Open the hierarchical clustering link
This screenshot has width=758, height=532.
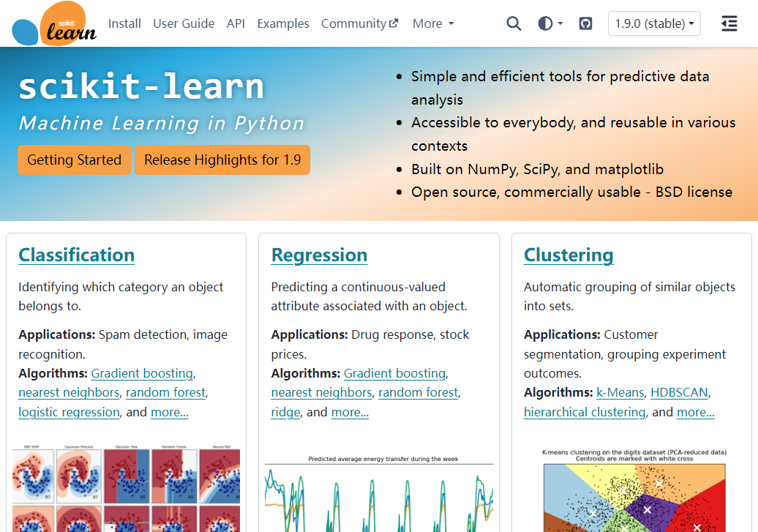tap(585, 412)
